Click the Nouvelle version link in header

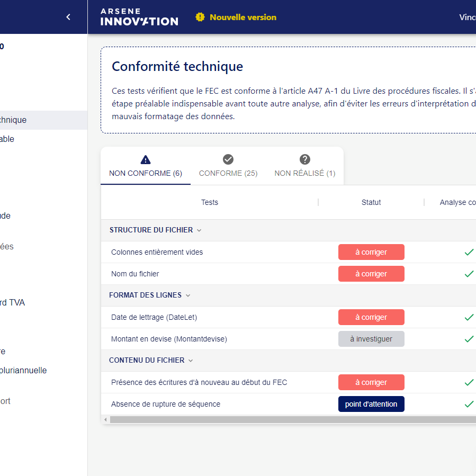(x=243, y=17)
